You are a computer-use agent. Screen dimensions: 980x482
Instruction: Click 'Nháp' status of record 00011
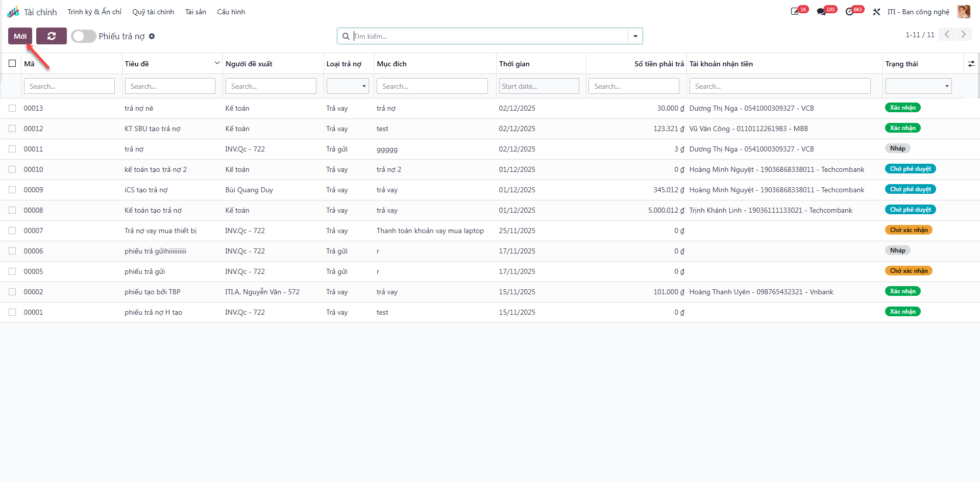click(897, 148)
